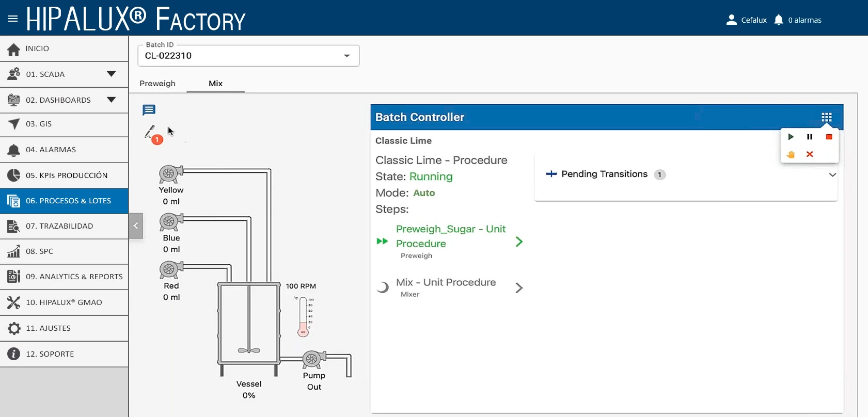Screen dimensions: 868x417
Task: Click the Pending Transitions label
Action: [605, 174]
